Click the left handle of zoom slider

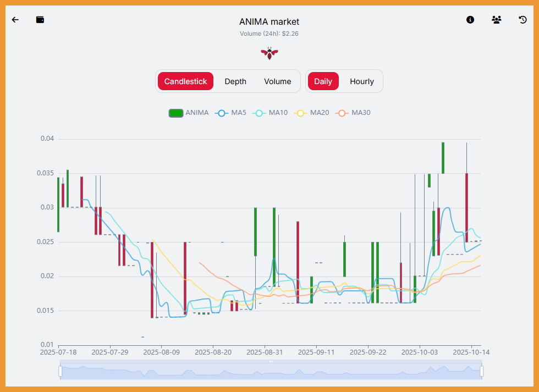click(x=61, y=372)
